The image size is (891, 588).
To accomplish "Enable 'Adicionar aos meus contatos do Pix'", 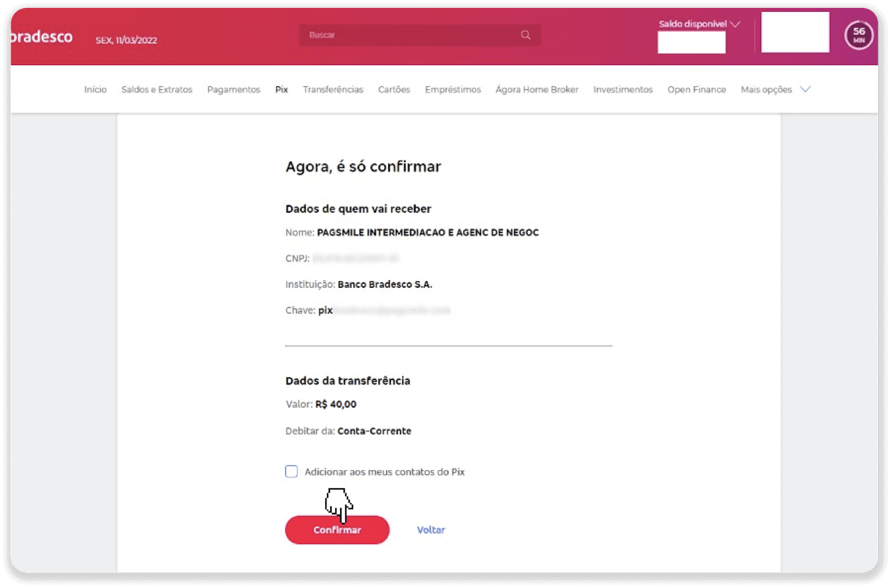I will [291, 471].
